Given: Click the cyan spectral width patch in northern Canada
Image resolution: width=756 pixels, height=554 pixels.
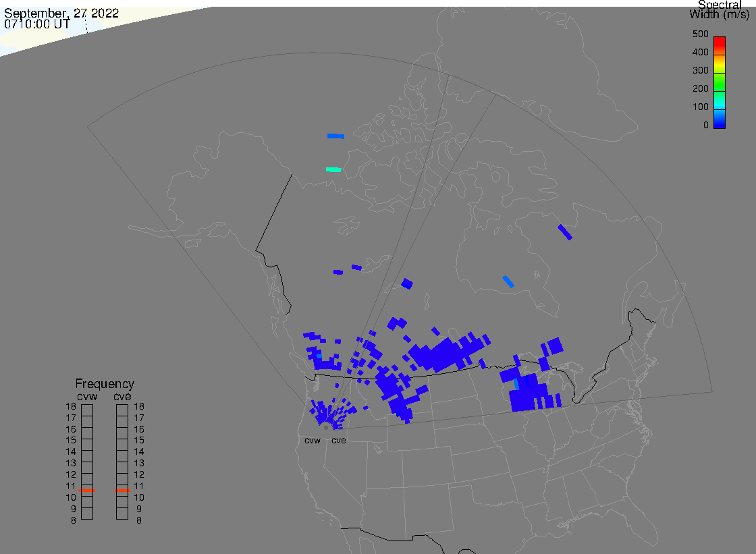Looking at the screenshot, I should click(x=333, y=170).
